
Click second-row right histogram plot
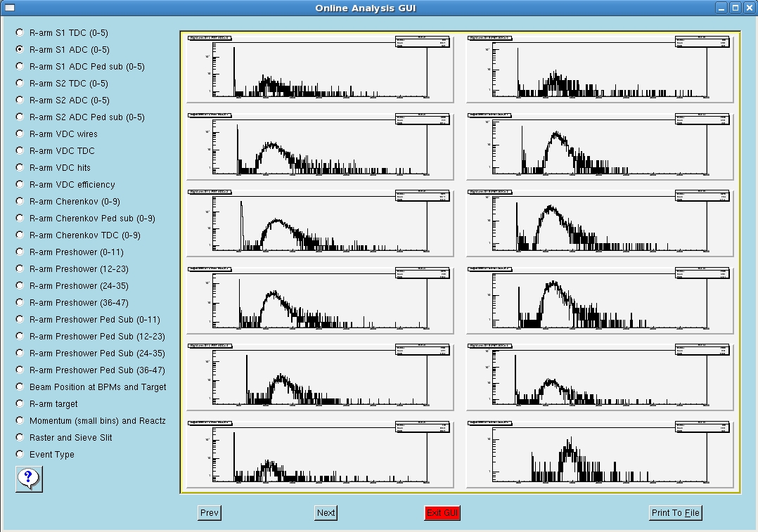point(600,146)
